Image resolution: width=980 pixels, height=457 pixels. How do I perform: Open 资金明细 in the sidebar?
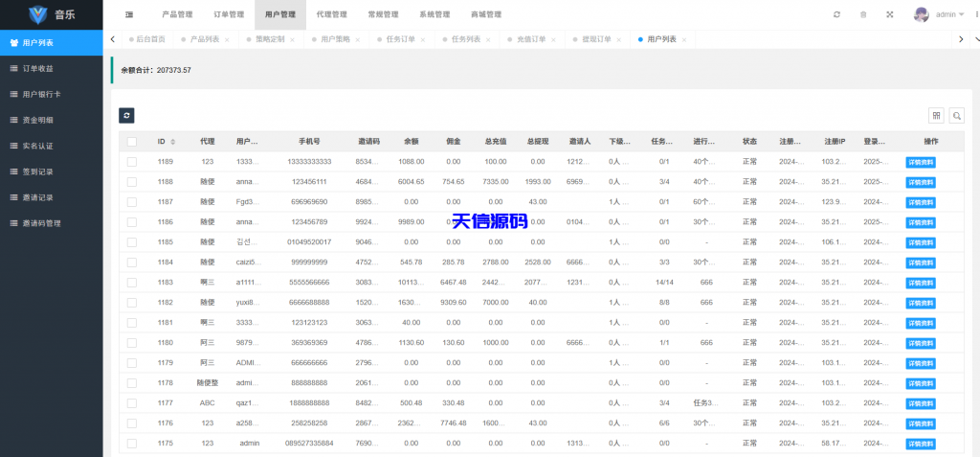(52, 120)
